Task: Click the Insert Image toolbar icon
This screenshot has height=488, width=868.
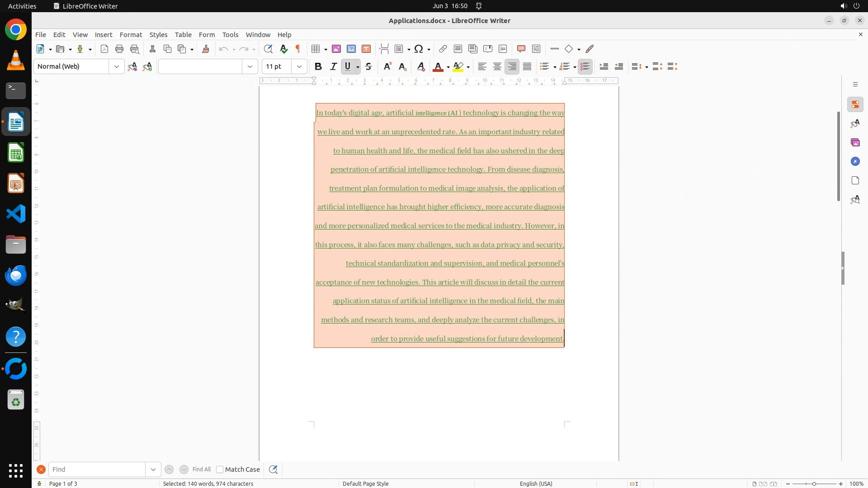Action: (336, 49)
